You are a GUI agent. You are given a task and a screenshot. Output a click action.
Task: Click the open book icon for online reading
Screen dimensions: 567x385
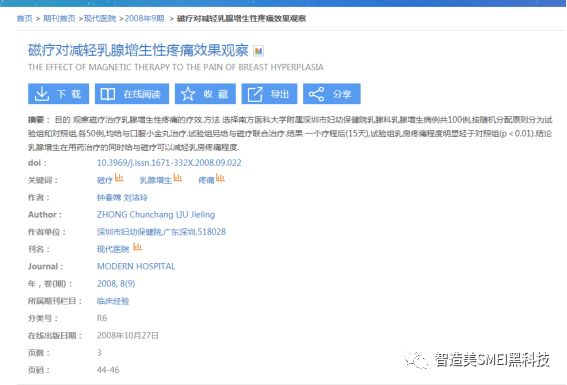pos(107,94)
